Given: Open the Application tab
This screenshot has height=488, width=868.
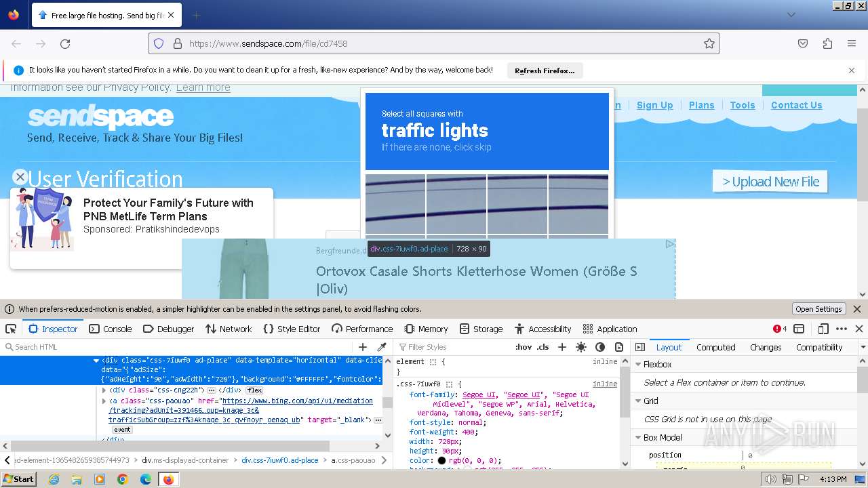Looking at the screenshot, I should pyautogui.click(x=610, y=329).
